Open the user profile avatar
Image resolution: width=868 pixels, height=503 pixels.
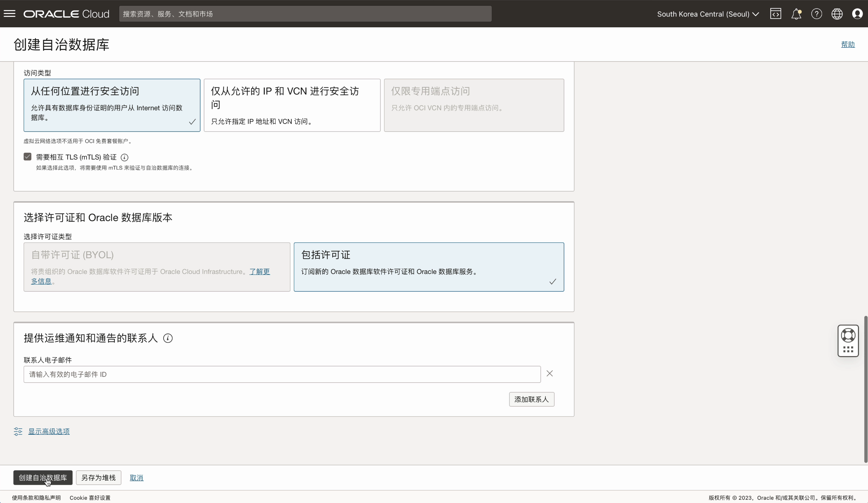coord(858,14)
